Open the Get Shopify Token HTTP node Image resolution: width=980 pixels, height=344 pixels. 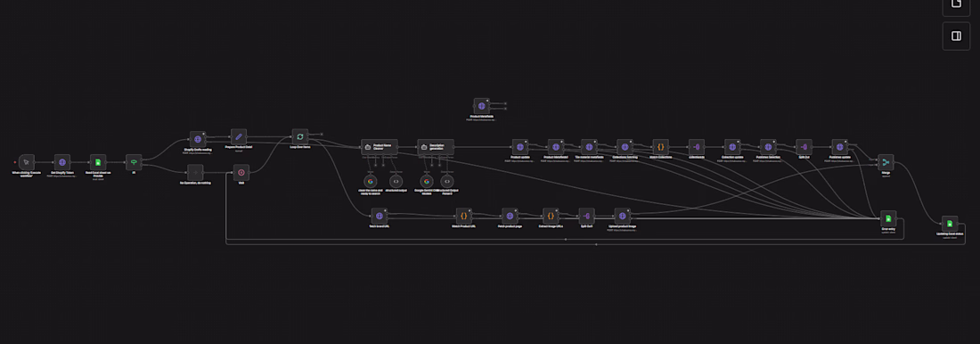(61, 162)
